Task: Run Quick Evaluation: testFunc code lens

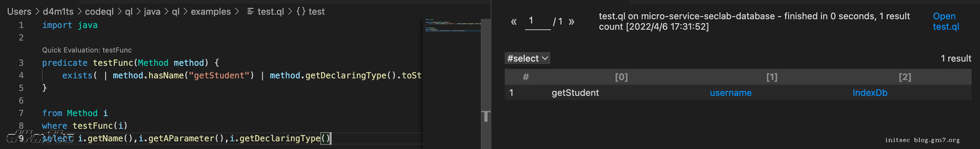Action: 87,50
